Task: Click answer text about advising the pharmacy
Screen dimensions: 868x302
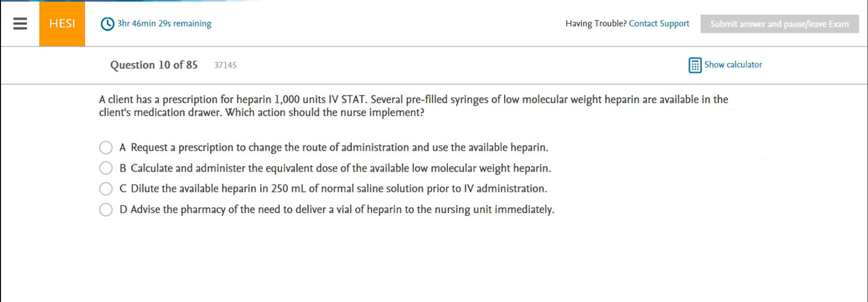Action: tap(342, 209)
